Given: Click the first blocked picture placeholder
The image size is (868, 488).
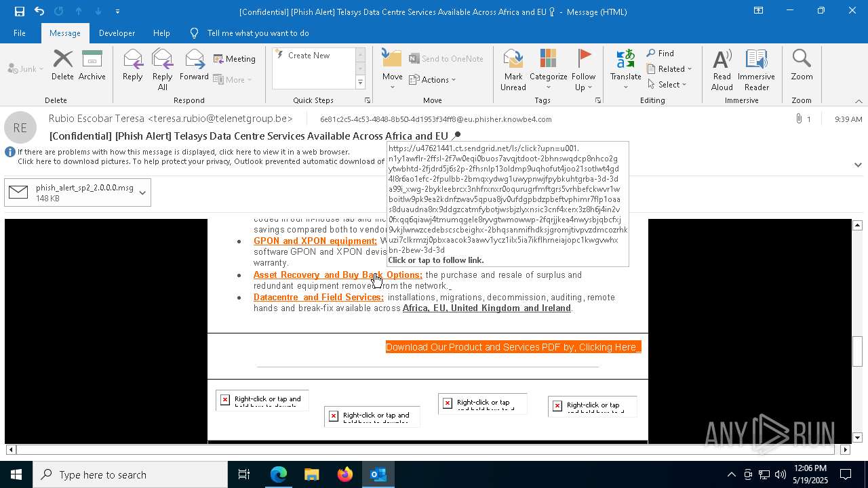Looking at the screenshot, I should click(262, 401).
